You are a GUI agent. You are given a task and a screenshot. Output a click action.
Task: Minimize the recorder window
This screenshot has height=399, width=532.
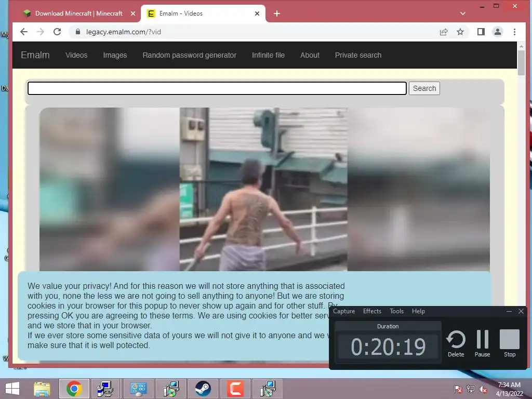(x=509, y=311)
